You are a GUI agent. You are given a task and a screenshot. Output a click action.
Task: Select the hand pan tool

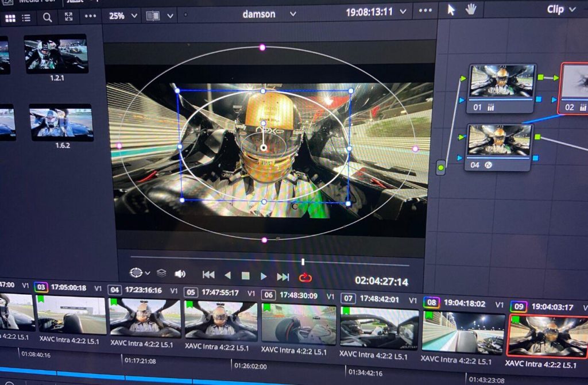click(471, 9)
